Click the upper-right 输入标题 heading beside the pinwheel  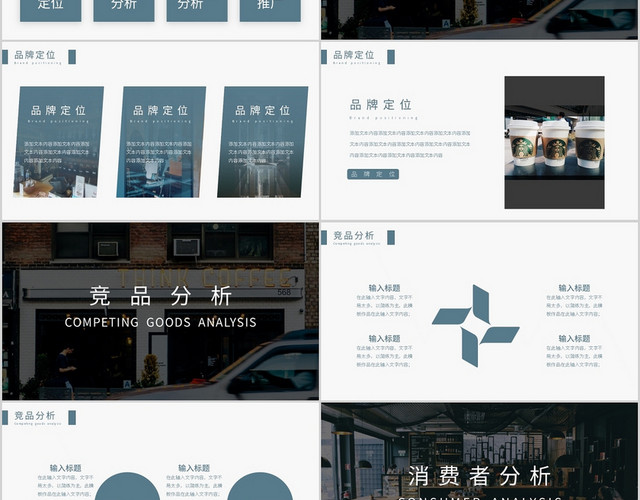pyautogui.click(x=574, y=288)
